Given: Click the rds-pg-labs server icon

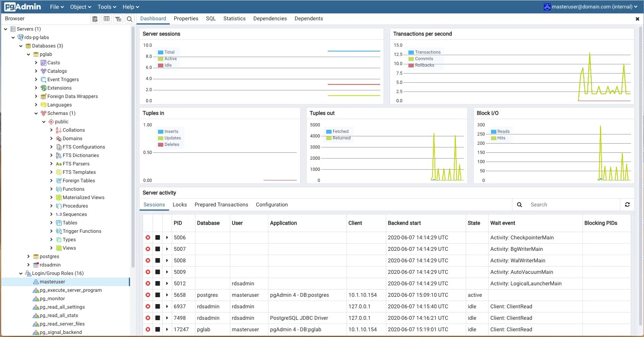Looking at the screenshot, I should coord(21,38).
